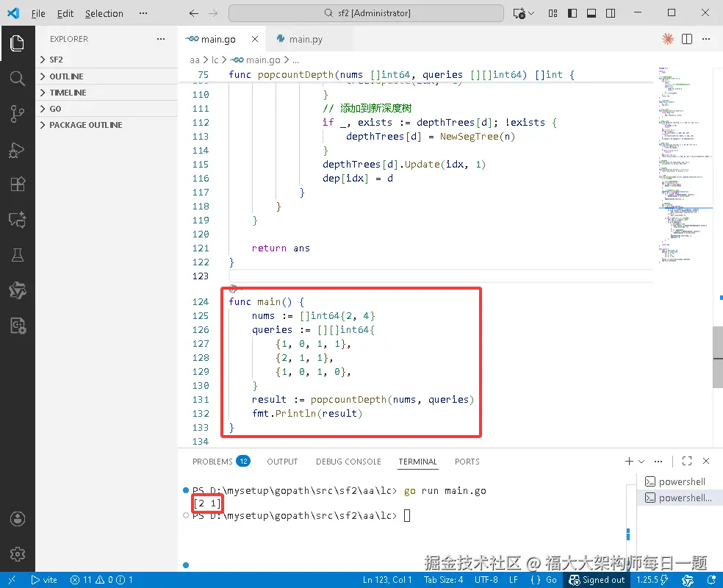723x588 pixels.
Task: Toggle Primary Side Bar visibility
Action: [572, 13]
